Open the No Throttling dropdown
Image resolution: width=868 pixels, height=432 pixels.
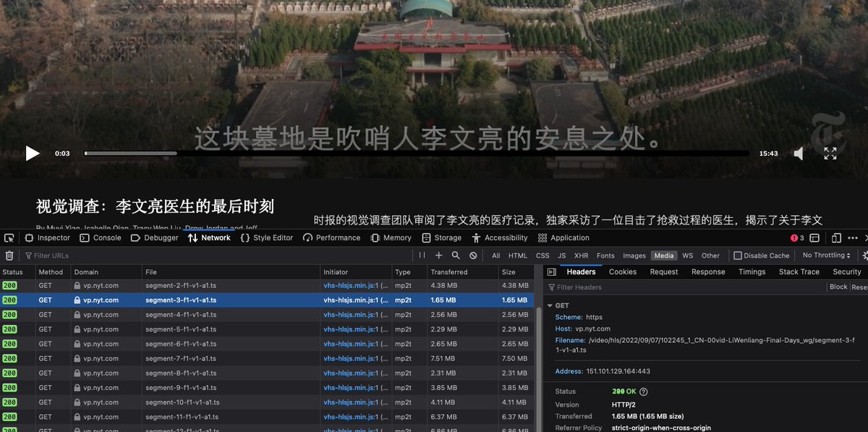point(826,255)
